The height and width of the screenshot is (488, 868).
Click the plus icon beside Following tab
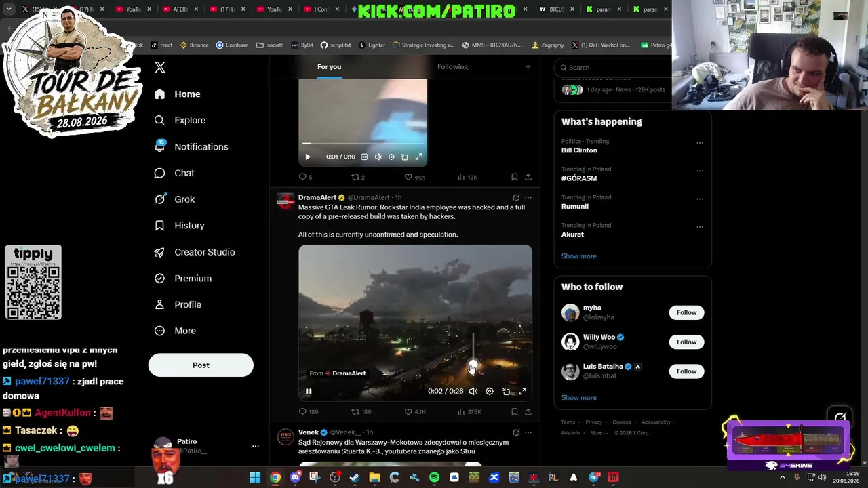click(x=528, y=66)
